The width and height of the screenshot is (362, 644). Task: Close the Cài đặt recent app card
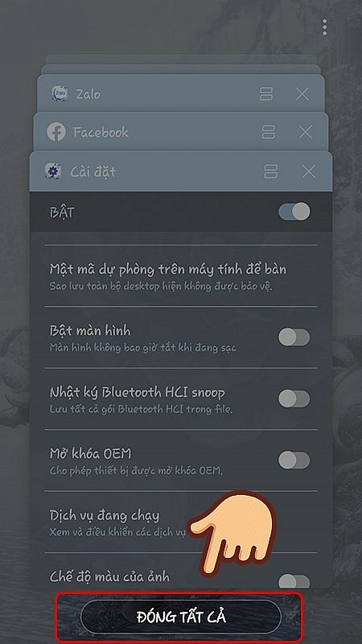tap(309, 171)
